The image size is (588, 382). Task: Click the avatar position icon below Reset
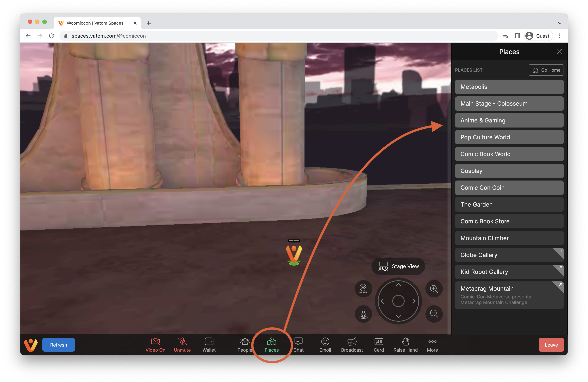363,314
